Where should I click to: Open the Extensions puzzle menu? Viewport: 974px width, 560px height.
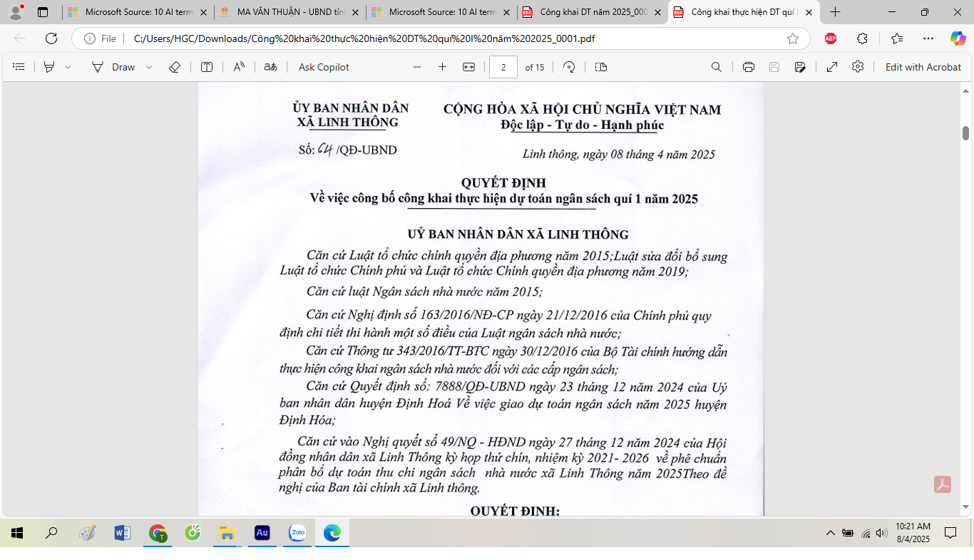862,38
